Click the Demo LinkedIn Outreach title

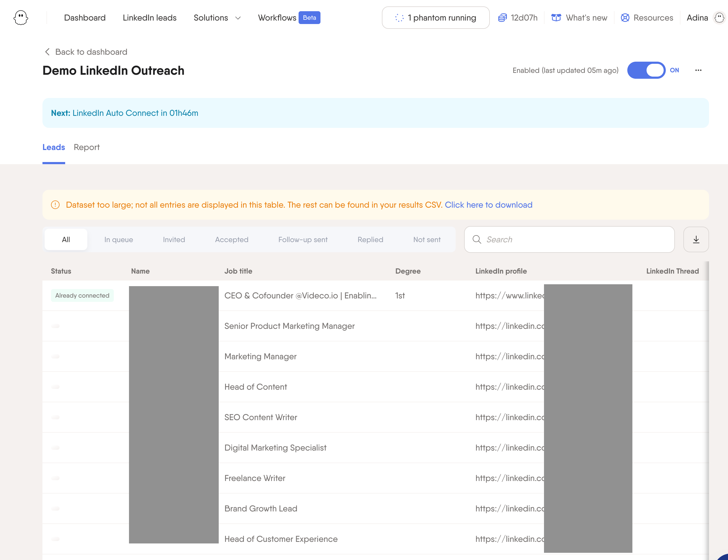tap(113, 71)
